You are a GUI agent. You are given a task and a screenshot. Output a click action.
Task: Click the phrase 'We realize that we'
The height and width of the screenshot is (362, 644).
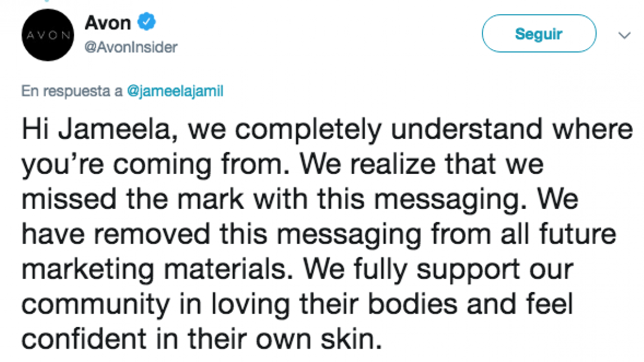point(421,165)
